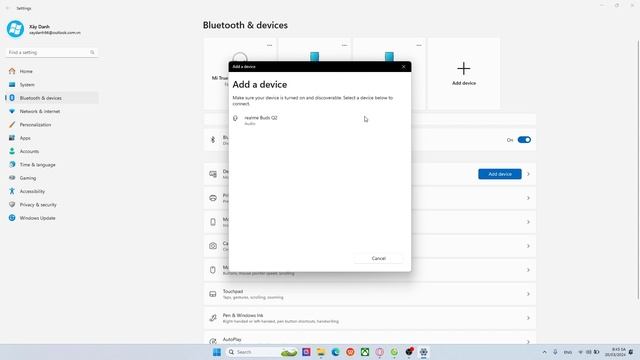
Task: Click the notification bell icon
Action: tap(631, 352)
